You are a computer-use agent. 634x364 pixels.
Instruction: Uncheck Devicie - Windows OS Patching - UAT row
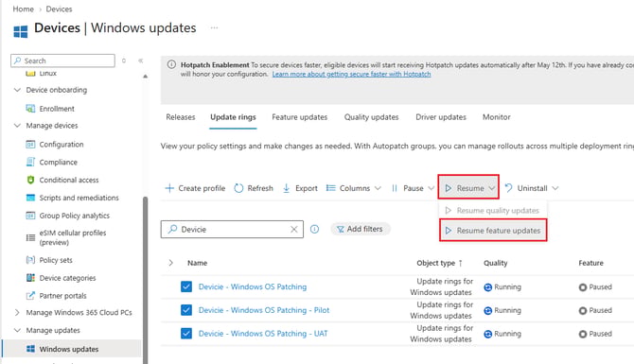pos(186,334)
